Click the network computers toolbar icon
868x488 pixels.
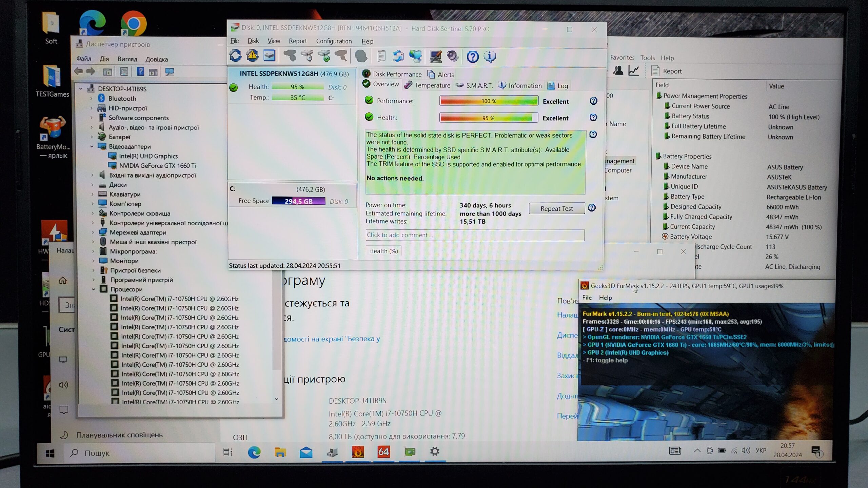point(415,56)
